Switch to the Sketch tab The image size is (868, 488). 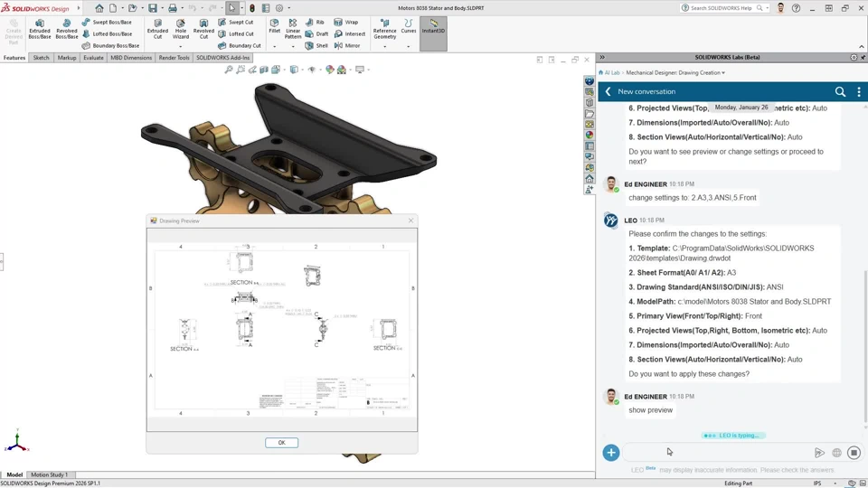click(41, 58)
